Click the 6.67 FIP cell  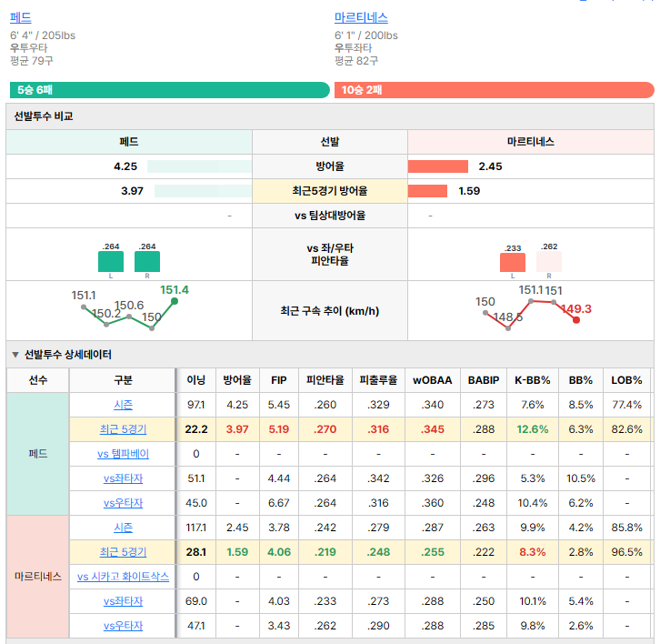279,502
